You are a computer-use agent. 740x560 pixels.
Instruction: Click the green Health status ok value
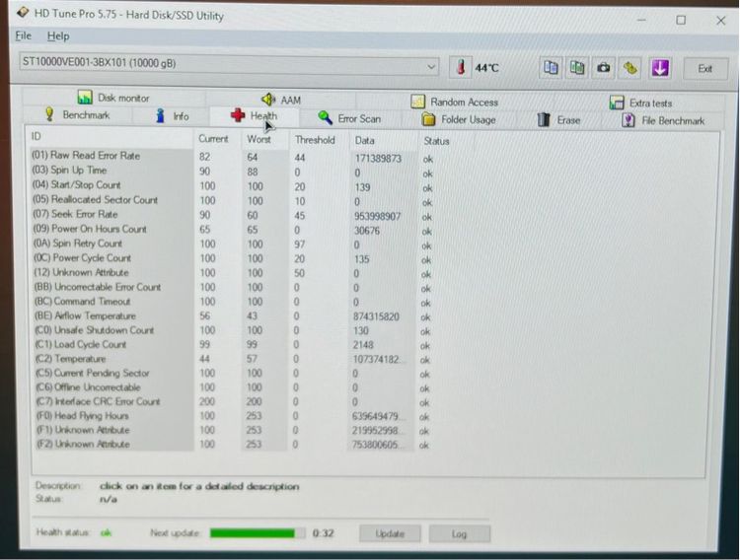107,532
